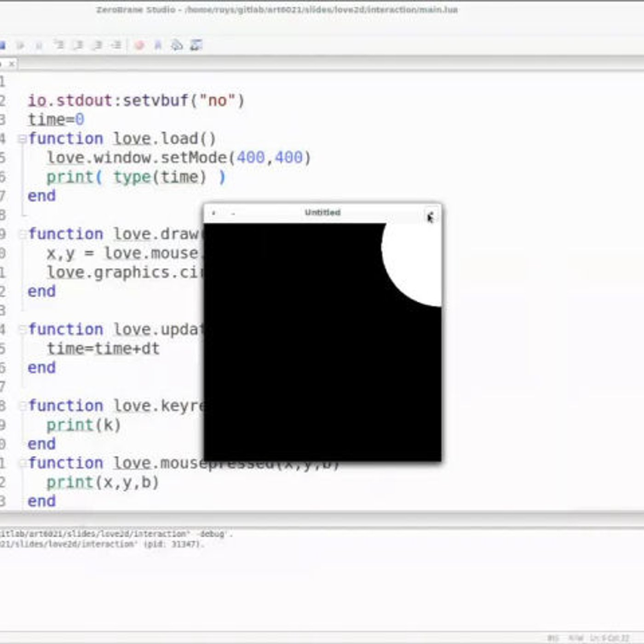
Task: Start or continue debugging with the play icon
Action: click(20, 45)
